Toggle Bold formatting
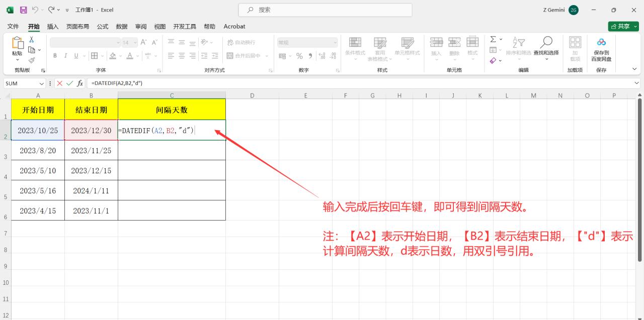 tap(55, 56)
